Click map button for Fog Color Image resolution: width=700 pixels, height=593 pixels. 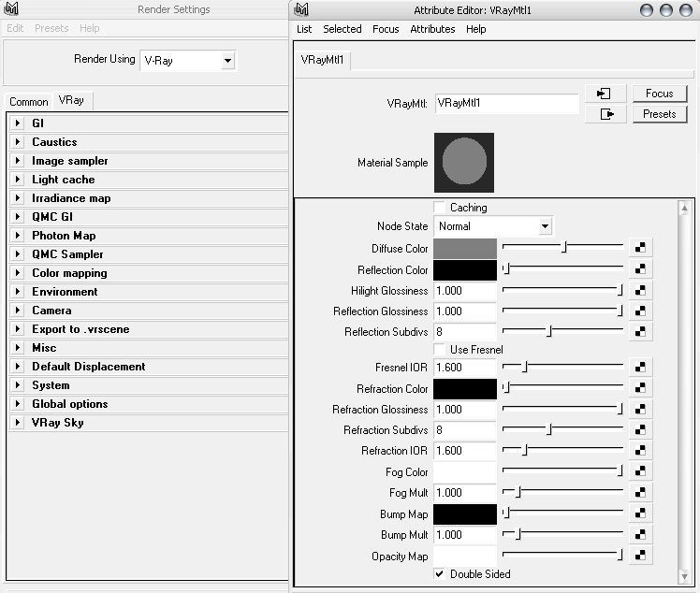click(x=640, y=470)
